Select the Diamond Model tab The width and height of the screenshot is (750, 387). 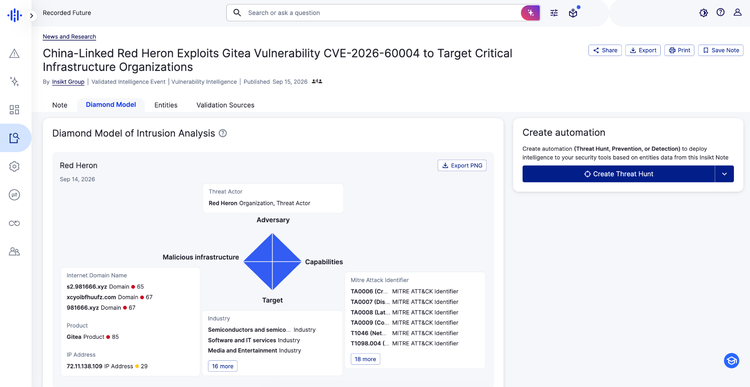click(x=111, y=105)
